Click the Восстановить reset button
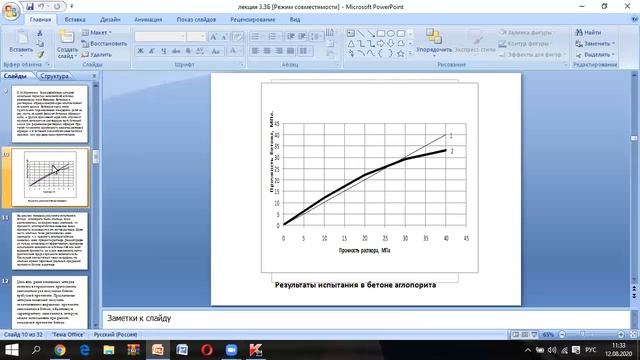Viewport: 640px width, 360px height. 104,43
